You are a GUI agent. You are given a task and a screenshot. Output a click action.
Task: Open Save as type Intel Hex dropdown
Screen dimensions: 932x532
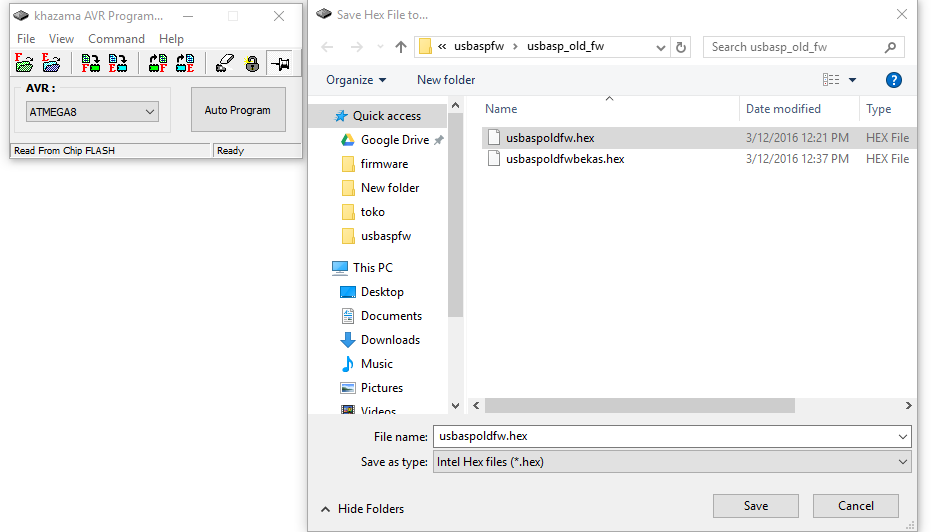coord(672,462)
